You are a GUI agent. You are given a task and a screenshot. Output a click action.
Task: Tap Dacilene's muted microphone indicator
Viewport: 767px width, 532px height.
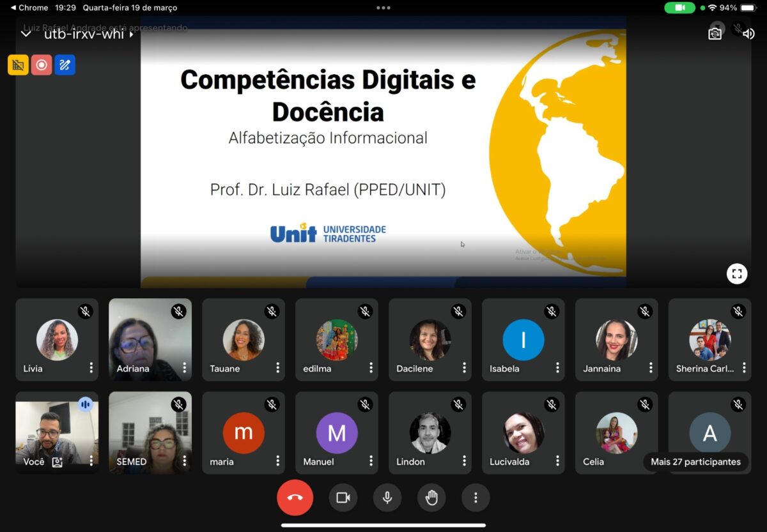[458, 311]
